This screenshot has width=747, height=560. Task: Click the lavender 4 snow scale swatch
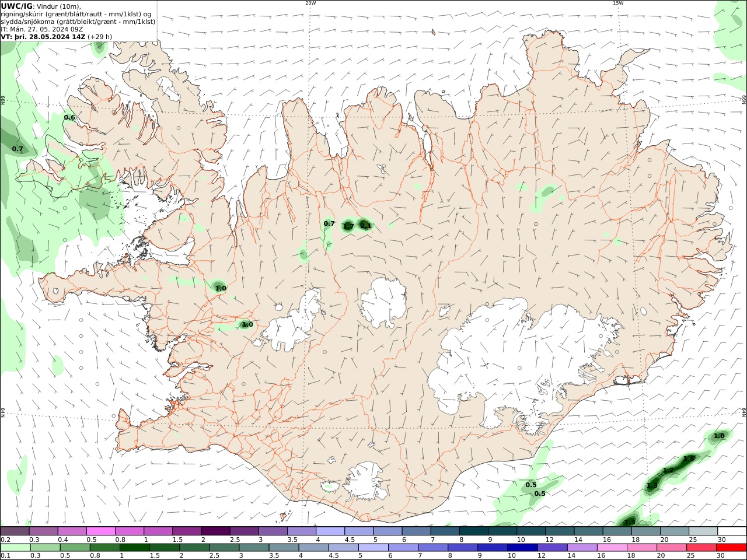coord(330,531)
